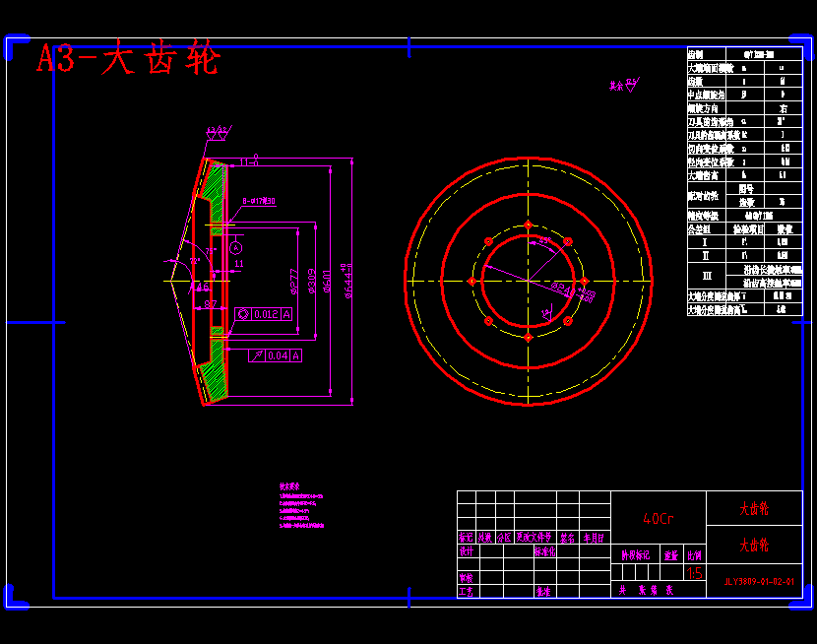Click the datum 'A' circle marker
Image resolution: width=817 pixels, height=644 pixels.
[x=235, y=248]
